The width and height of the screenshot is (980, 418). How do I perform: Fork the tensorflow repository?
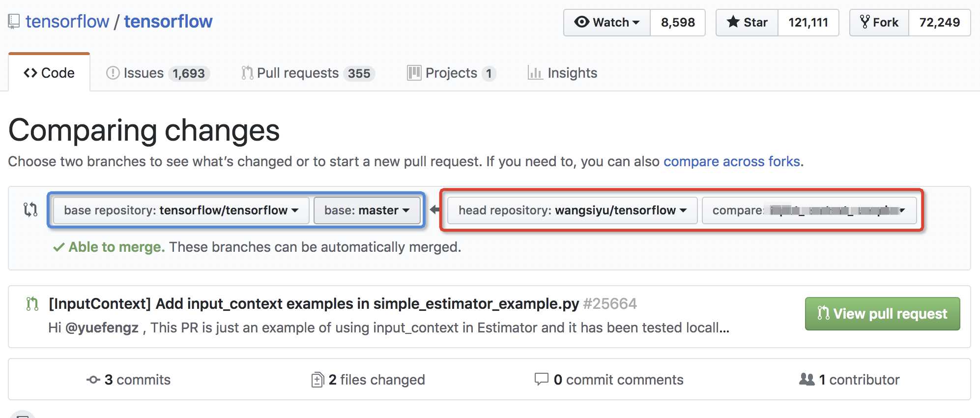[x=879, y=23]
